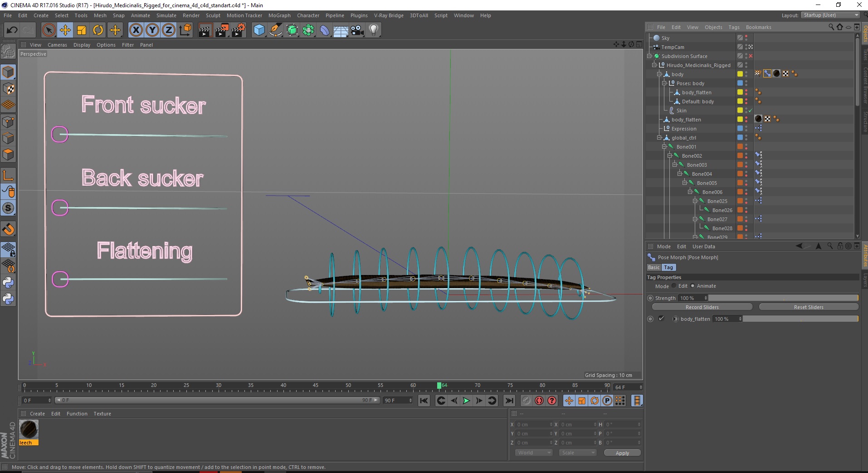Toggle Y axis lock

pos(152,30)
